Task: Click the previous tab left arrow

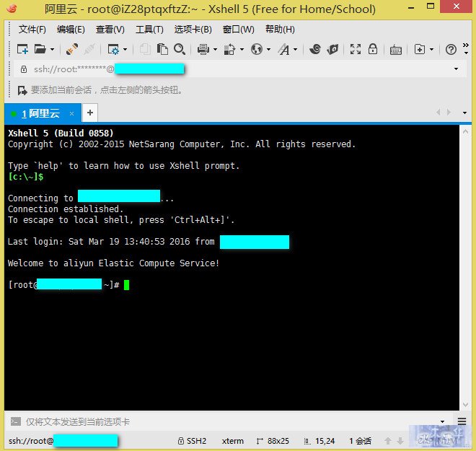Action: click(438, 113)
